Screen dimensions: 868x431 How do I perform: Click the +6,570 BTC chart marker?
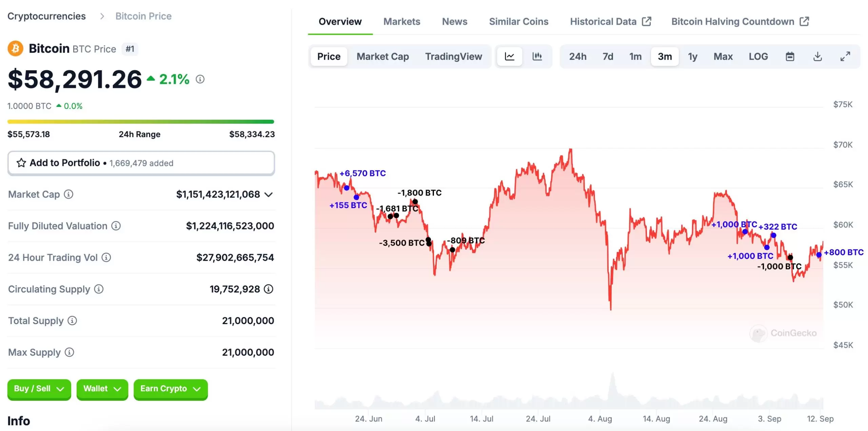[x=347, y=188]
